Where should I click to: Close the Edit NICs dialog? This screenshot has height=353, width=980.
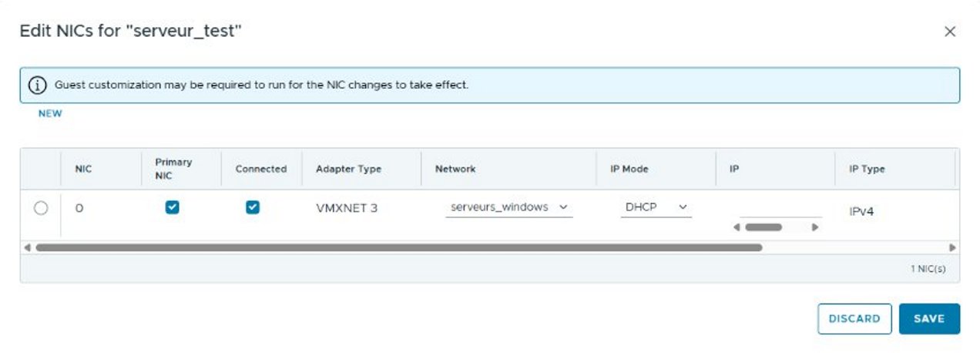950,32
